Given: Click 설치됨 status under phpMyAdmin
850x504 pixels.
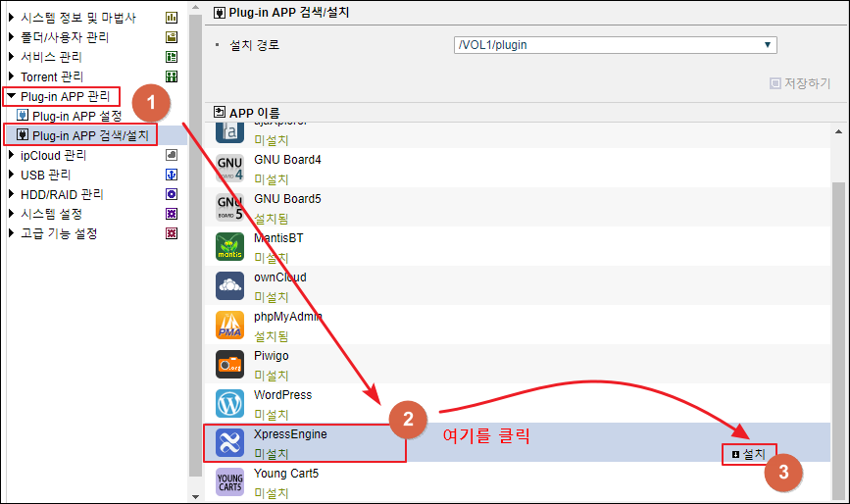Looking at the screenshot, I should pos(271,336).
